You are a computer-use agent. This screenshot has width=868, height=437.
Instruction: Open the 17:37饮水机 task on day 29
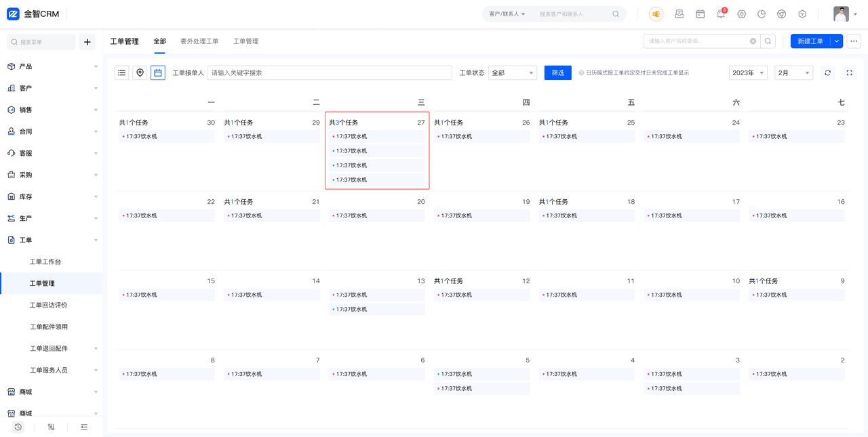(x=272, y=137)
